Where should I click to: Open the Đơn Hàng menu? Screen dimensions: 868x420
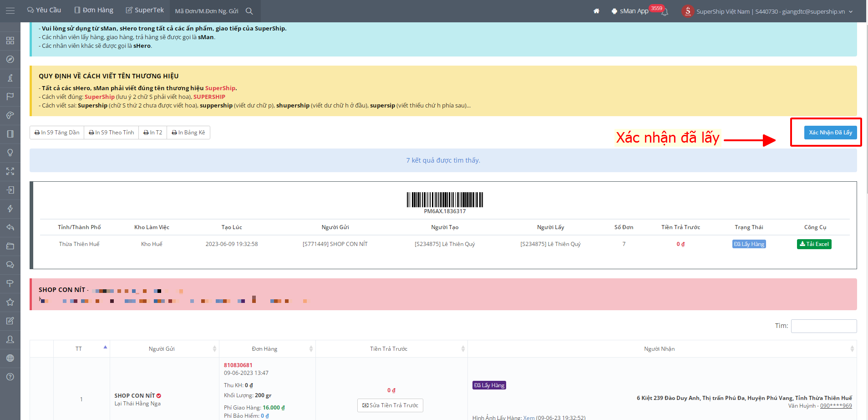click(94, 10)
